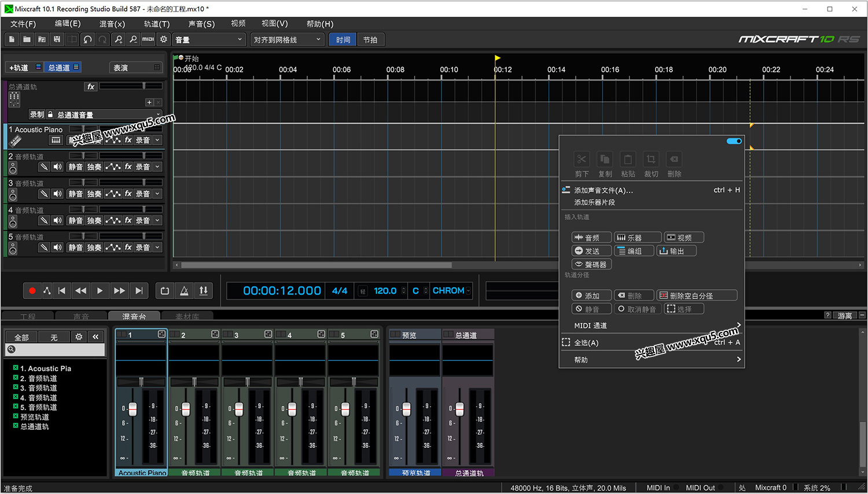Click the open project folder icon

(x=27, y=39)
